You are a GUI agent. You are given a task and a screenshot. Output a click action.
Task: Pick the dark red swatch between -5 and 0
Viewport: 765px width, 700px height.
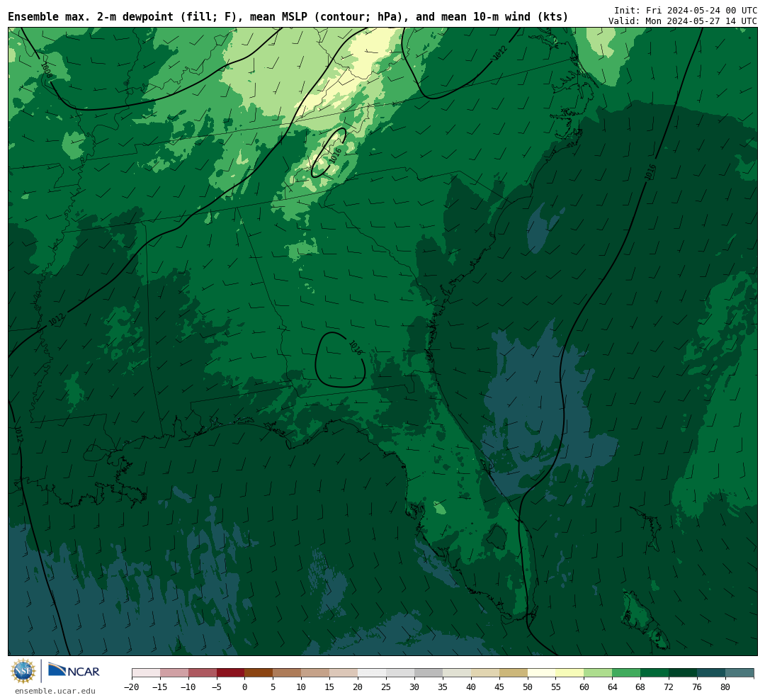pyautogui.click(x=231, y=673)
